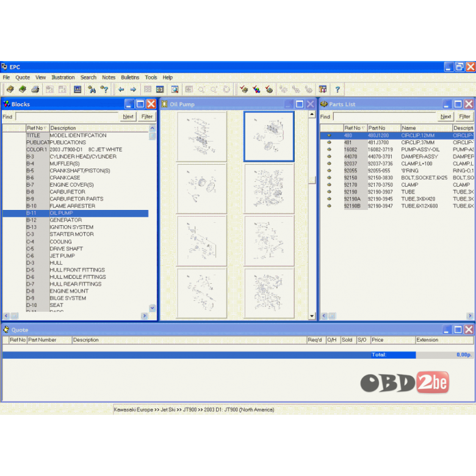Click Blocks horizontal scroll right arrow
This screenshot has height=476, width=476.
[145, 316]
